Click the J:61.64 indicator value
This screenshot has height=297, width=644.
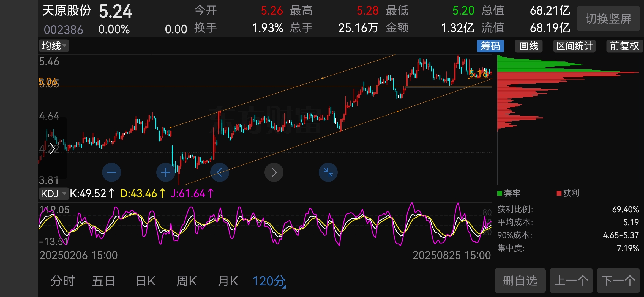pyautogui.click(x=192, y=194)
